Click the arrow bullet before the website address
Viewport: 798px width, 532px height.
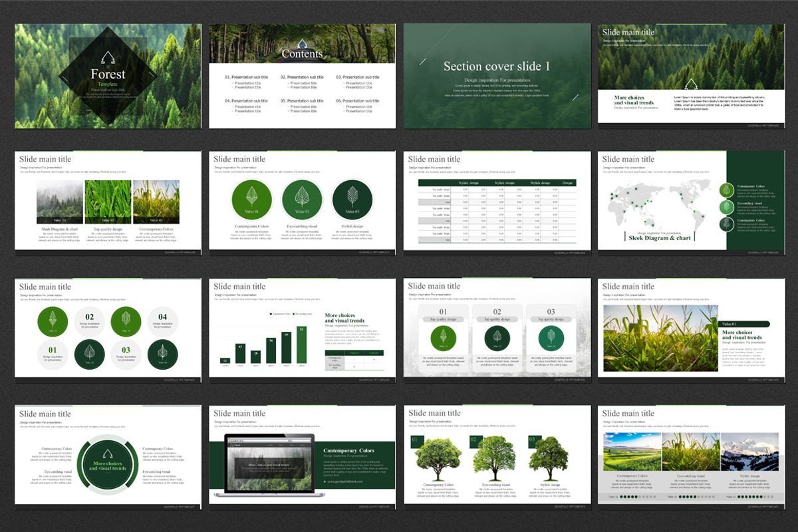coord(325,481)
